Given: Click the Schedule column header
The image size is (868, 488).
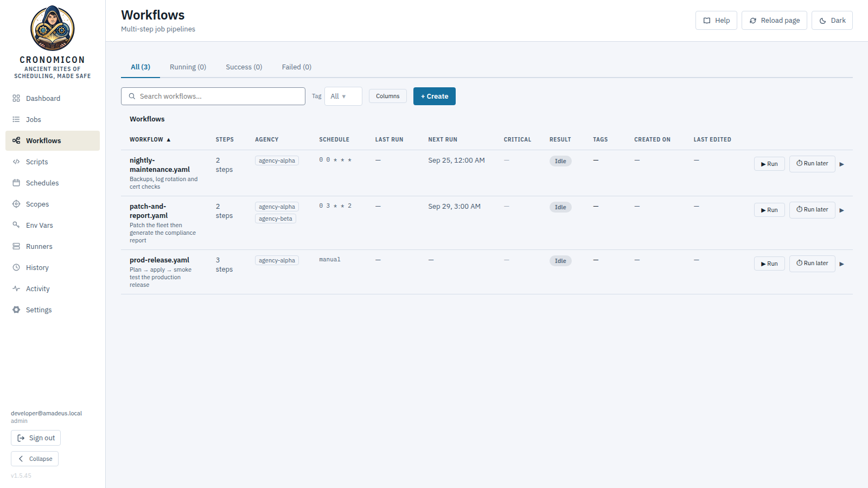Looking at the screenshot, I should [x=334, y=139].
